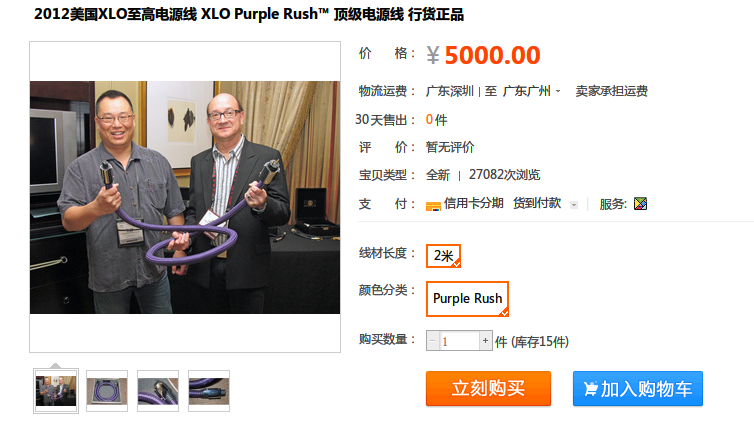Select third thumbnail of cable plug

pyautogui.click(x=158, y=391)
